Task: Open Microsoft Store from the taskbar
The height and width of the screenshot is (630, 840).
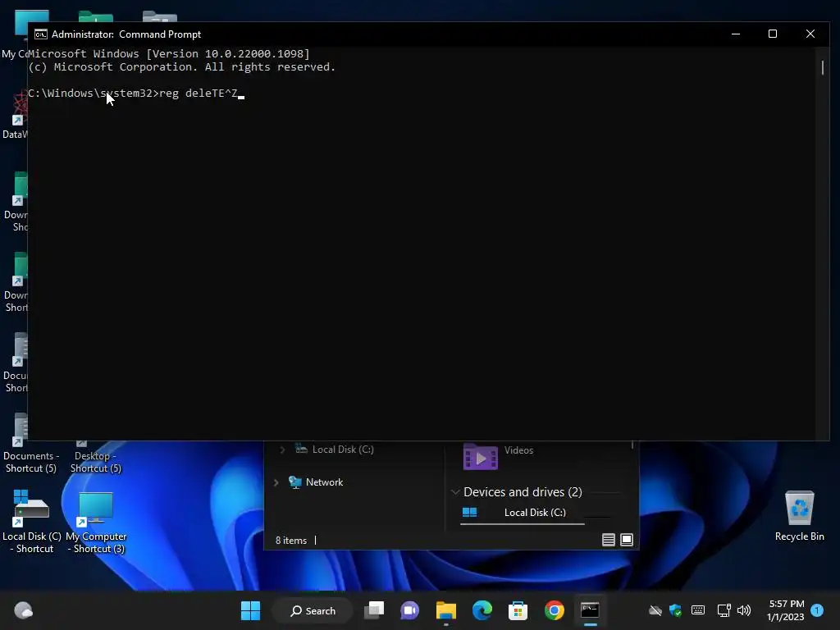Action: click(x=518, y=610)
